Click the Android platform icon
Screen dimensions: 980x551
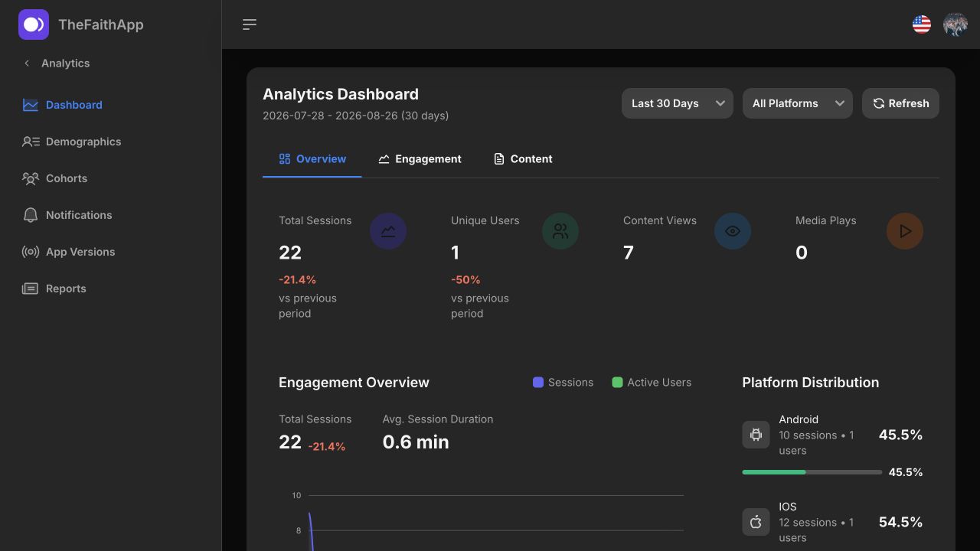coord(756,435)
